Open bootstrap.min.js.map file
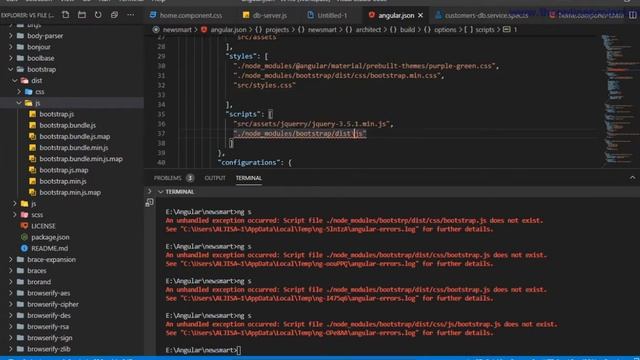 coord(70,192)
